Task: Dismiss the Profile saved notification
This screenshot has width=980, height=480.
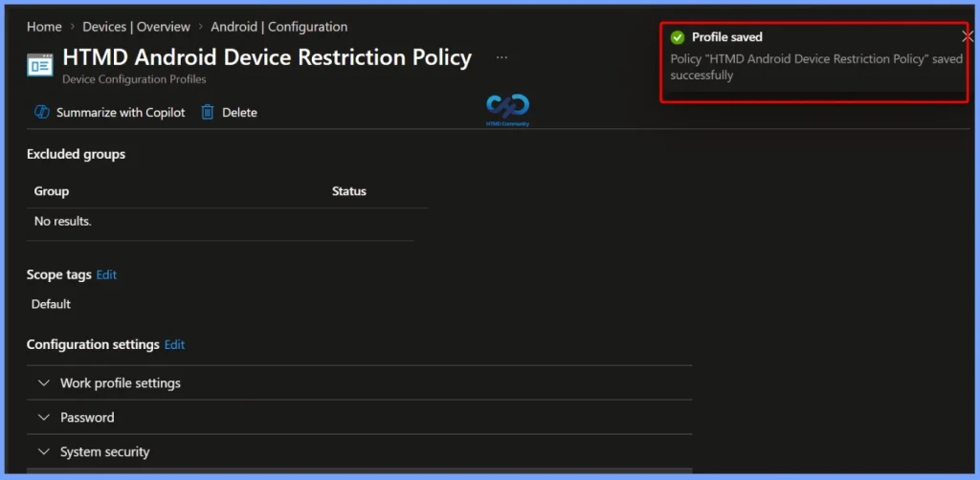Action: tap(967, 37)
